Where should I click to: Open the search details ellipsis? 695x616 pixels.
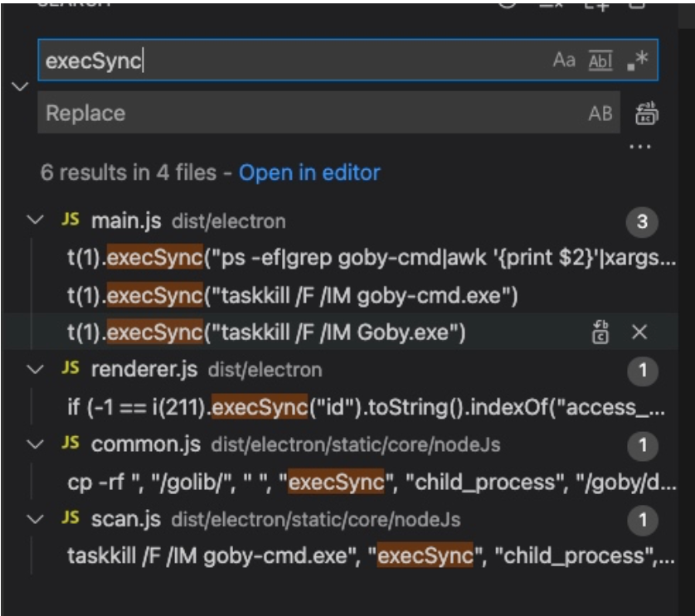click(640, 146)
